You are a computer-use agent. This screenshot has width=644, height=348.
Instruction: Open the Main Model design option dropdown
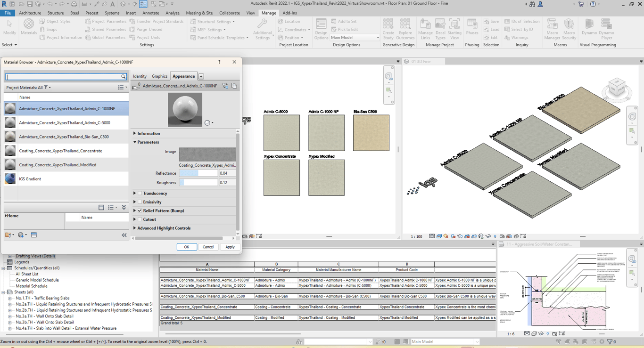pyautogui.click(x=355, y=38)
